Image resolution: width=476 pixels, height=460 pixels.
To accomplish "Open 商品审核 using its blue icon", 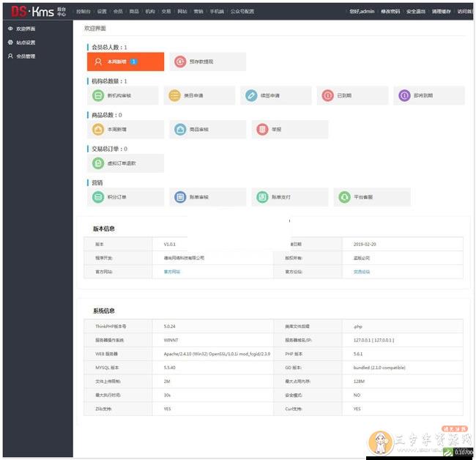I will pyautogui.click(x=180, y=130).
